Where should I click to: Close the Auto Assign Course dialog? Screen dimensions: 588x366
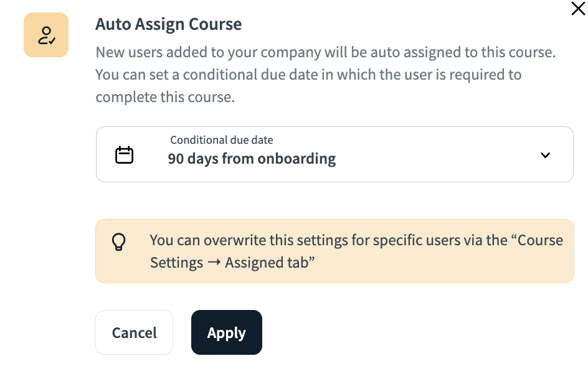[578, 9]
